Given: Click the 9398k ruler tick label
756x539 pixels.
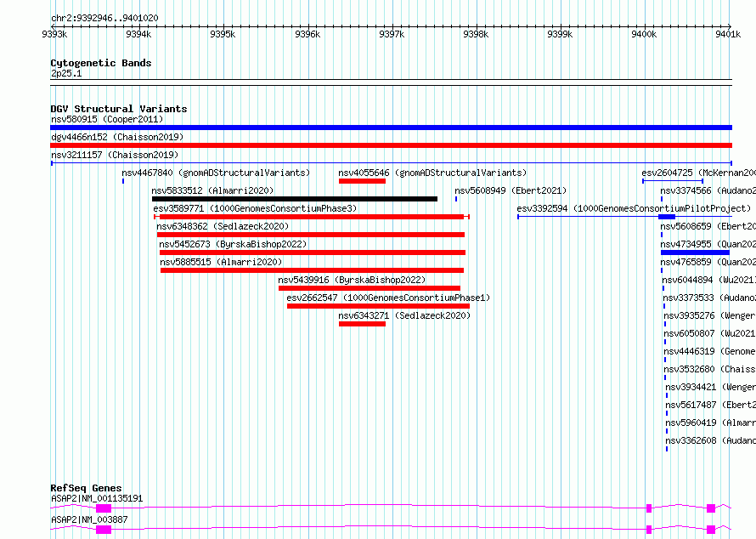Looking at the screenshot, I should [476, 34].
